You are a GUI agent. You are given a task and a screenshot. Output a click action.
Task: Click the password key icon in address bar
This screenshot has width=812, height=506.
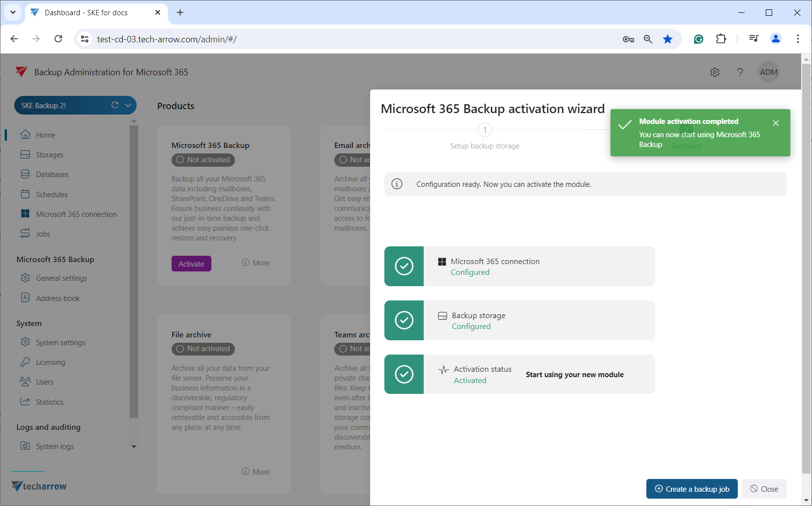(628, 39)
